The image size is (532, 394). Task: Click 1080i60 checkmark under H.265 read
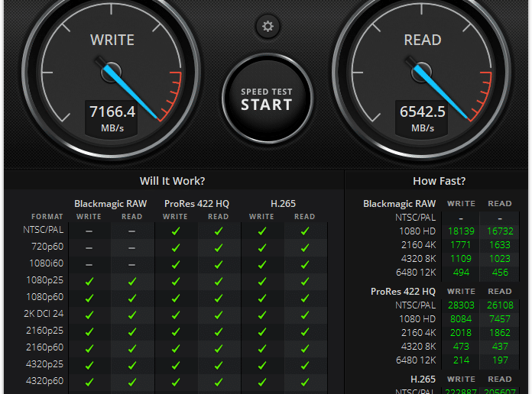305,265
